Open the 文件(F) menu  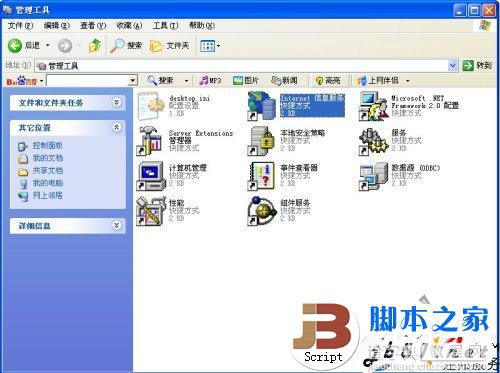pos(20,25)
